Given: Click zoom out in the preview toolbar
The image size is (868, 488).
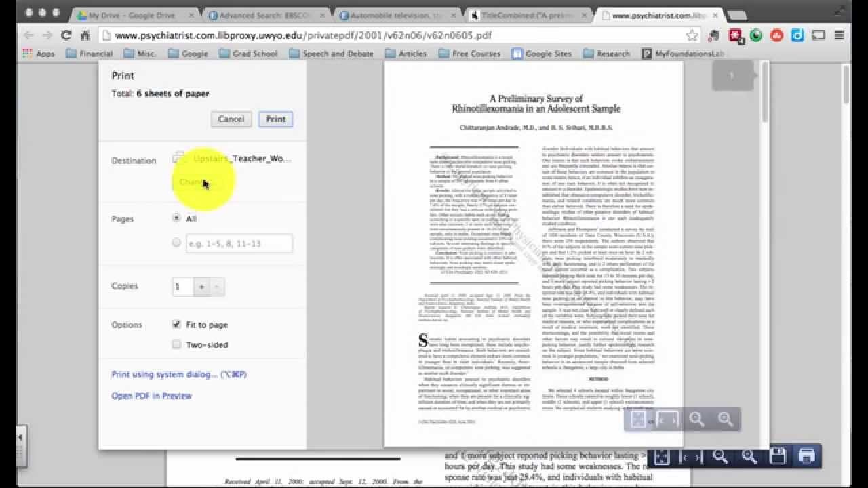Looking at the screenshot, I should [x=696, y=420].
